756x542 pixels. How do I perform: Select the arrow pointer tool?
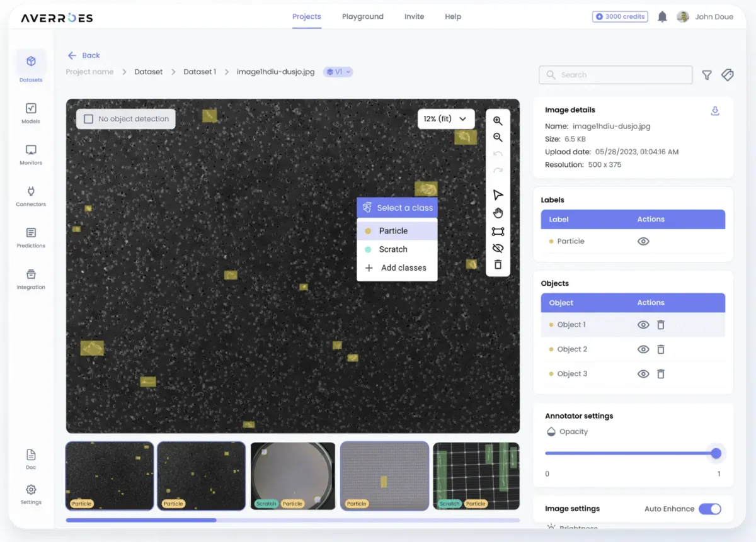click(498, 195)
